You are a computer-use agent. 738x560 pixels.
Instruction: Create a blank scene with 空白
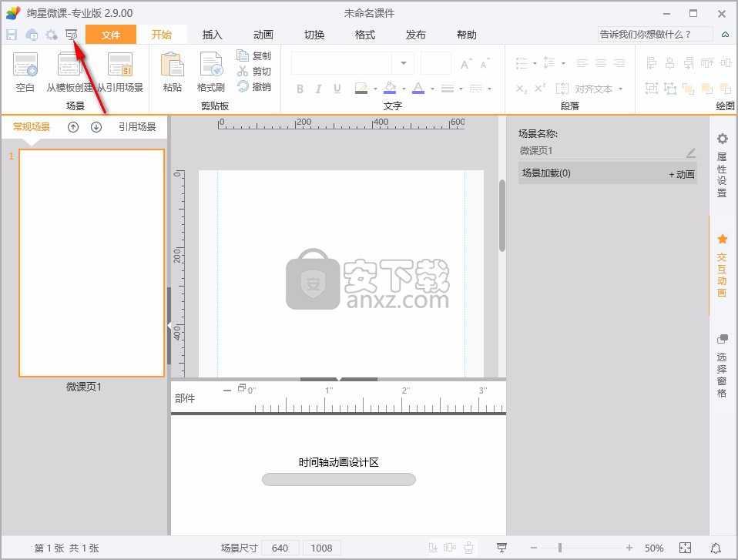tap(25, 72)
